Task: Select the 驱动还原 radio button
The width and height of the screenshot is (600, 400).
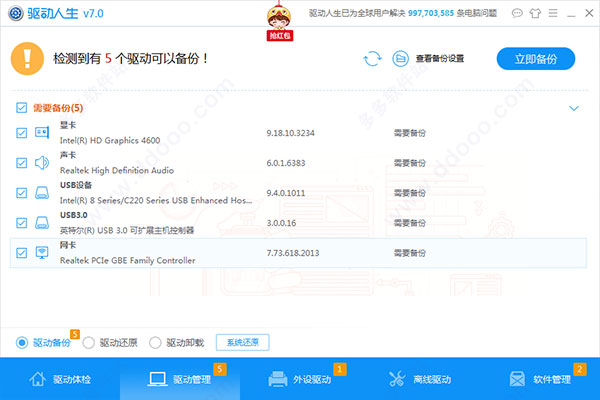Action: [88, 342]
